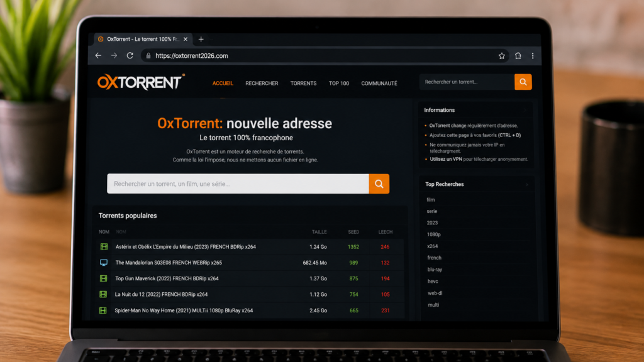Open a new tab with the plus icon

click(x=201, y=40)
